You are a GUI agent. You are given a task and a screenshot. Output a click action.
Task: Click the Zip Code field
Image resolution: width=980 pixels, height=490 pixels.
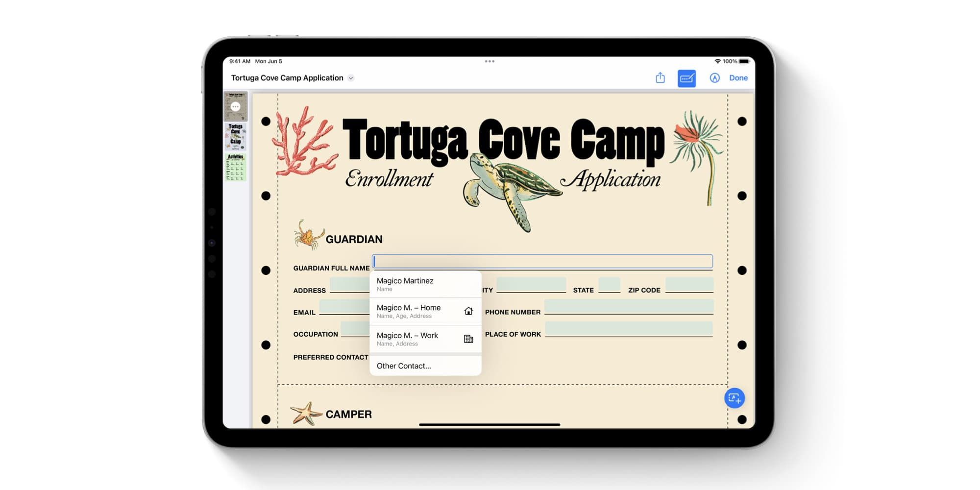pos(689,285)
